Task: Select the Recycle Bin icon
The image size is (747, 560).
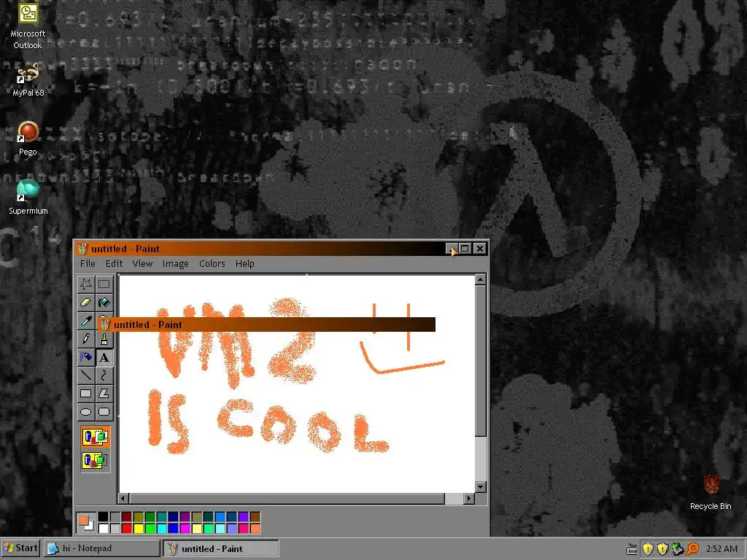Action: (x=711, y=492)
